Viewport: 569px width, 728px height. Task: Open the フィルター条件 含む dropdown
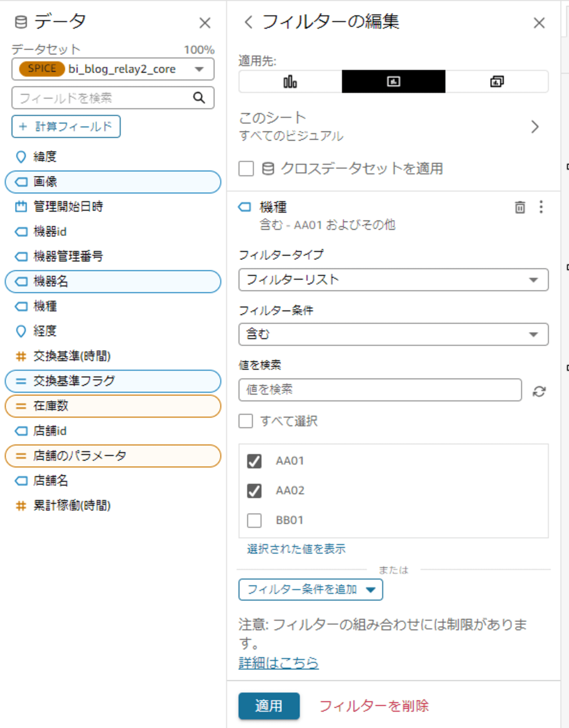pos(394,334)
